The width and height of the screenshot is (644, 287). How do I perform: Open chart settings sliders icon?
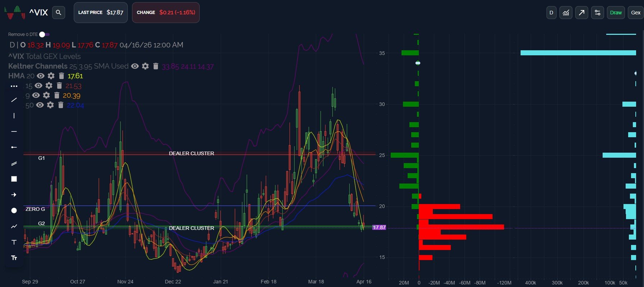(598, 13)
